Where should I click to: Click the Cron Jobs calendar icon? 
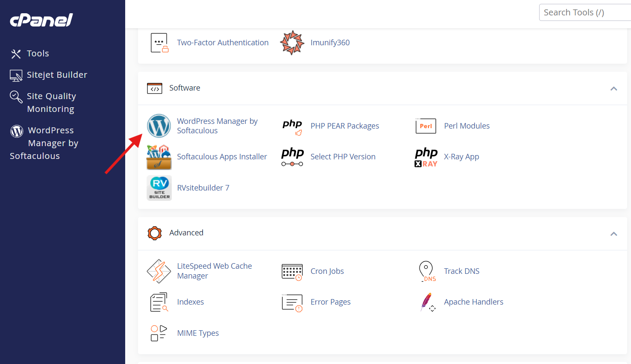pyautogui.click(x=292, y=272)
